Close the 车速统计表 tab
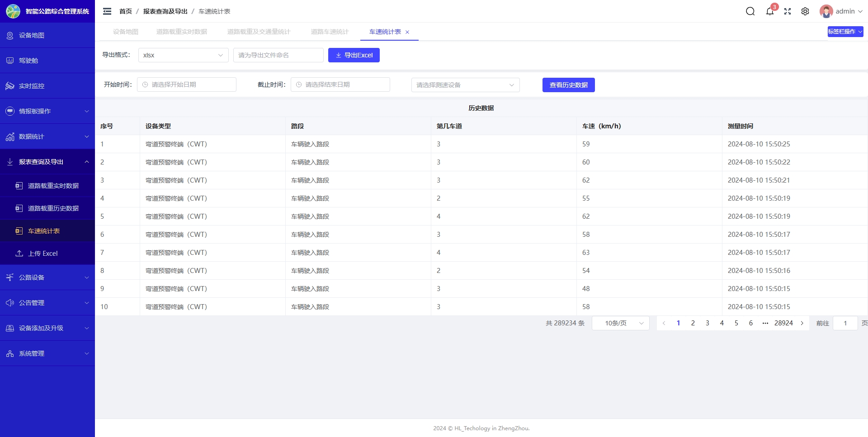 pos(407,32)
